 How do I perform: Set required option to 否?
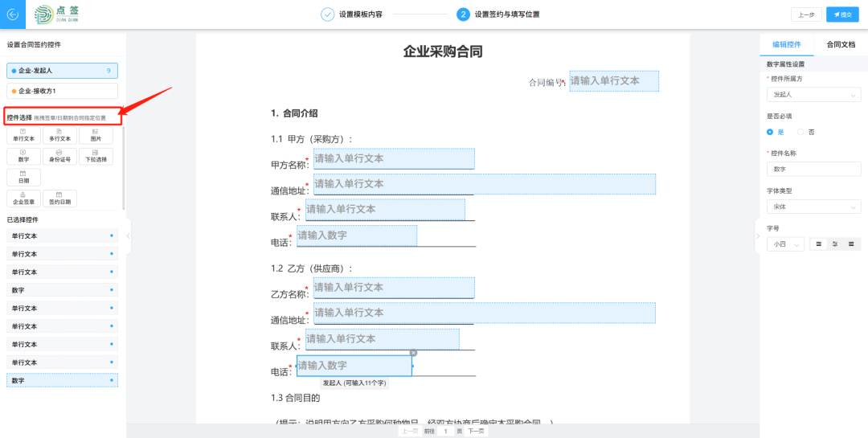coord(800,132)
